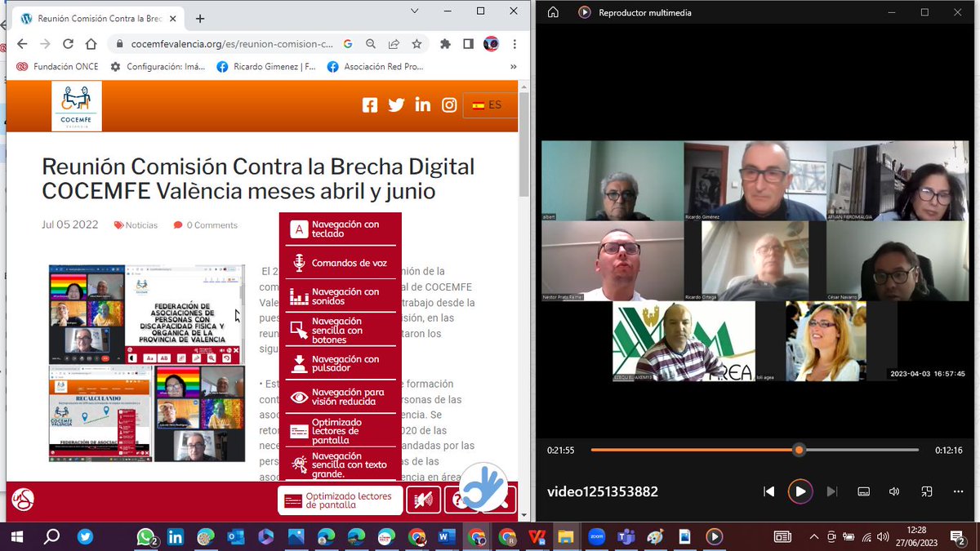Open Zoom from taskbar
The width and height of the screenshot is (980, 551).
pos(596,536)
